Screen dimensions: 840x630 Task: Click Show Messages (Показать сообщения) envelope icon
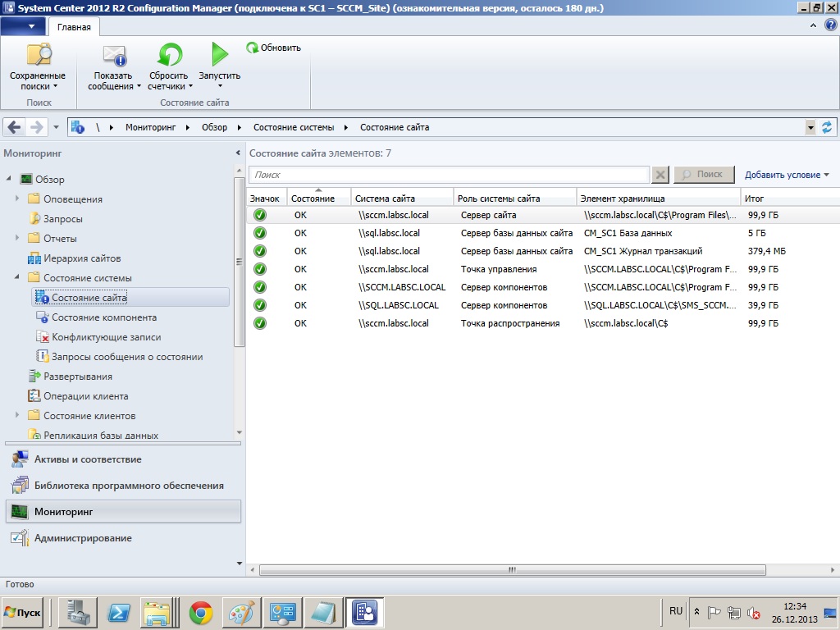click(x=114, y=55)
